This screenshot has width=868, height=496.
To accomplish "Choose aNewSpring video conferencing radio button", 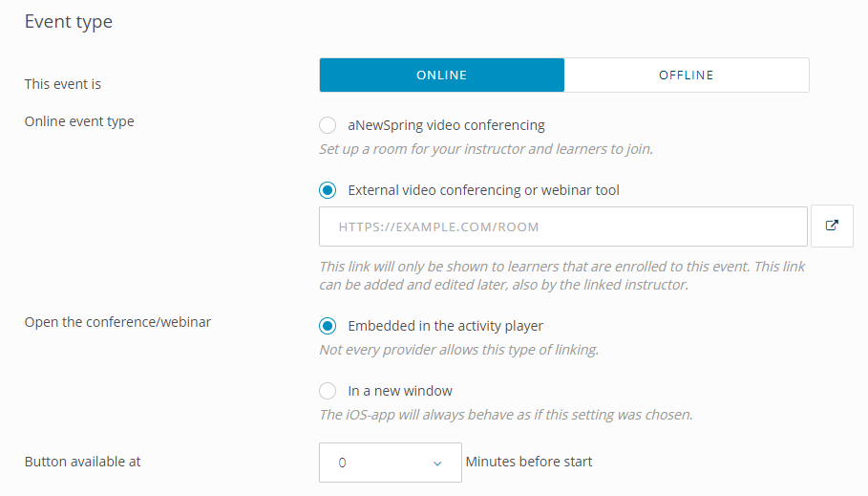I will (x=328, y=125).
